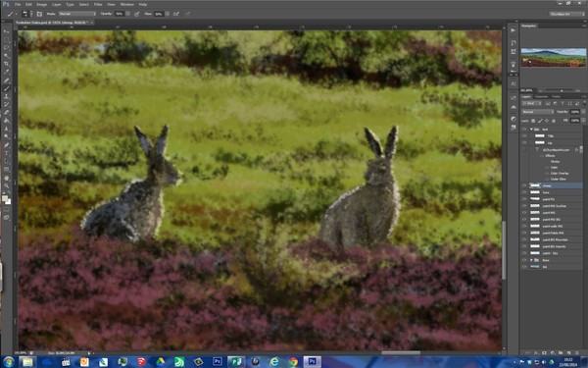Viewport: 588px width, 368px height.
Task: Open the Brush panel toggle in options bar
Action: pyautogui.click(x=39, y=14)
